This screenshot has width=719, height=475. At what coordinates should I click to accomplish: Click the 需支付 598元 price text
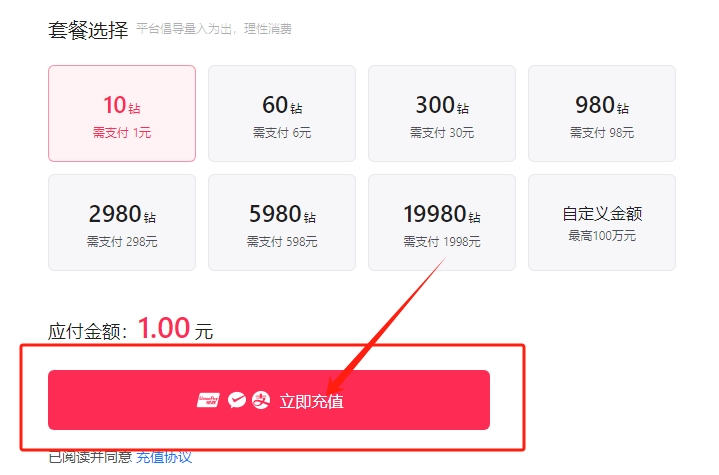tap(282, 242)
